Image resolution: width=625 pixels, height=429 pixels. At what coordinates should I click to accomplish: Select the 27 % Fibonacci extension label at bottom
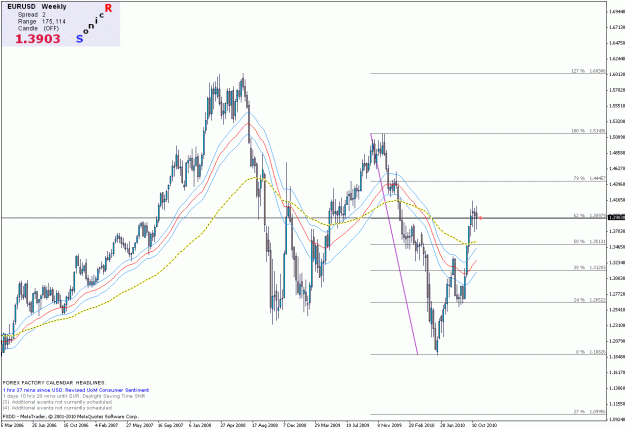click(589, 411)
